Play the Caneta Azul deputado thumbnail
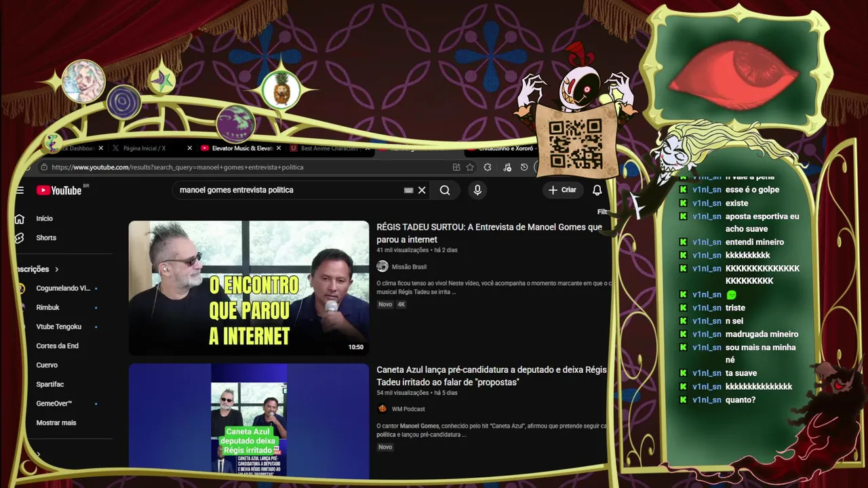 click(249, 420)
